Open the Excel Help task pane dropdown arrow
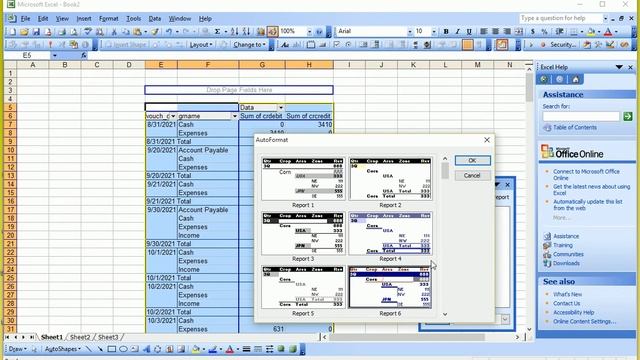This screenshot has width=640, height=360. tap(619, 67)
